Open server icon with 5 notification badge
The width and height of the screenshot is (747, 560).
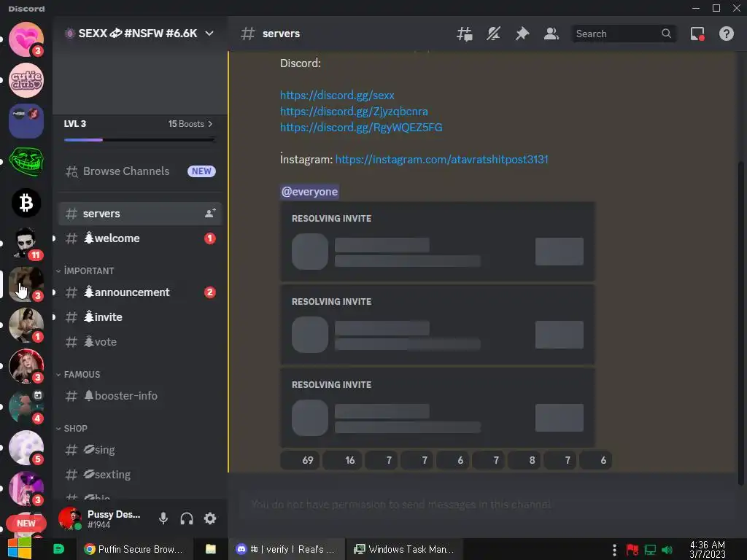(26, 448)
